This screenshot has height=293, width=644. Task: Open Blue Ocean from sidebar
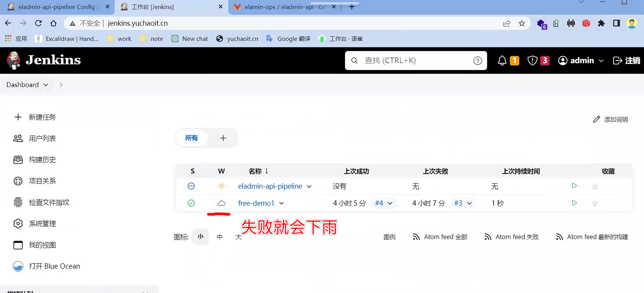[x=54, y=266]
